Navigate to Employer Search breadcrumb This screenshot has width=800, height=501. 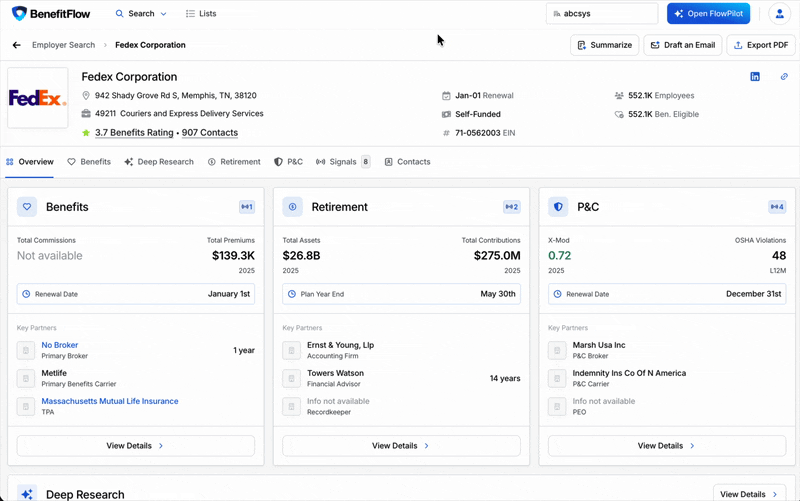[63, 45]
